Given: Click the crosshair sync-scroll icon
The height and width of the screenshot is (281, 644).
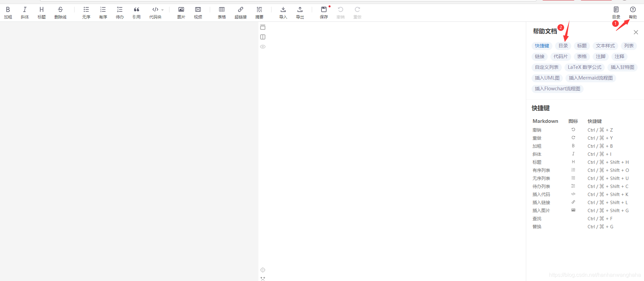Looking at the screenshot, I should pyautogui.click(x=263, y=270).
